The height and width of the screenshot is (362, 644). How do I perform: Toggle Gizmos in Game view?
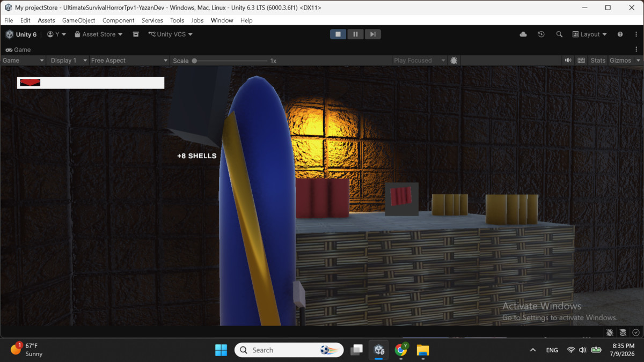pos(620,61)
